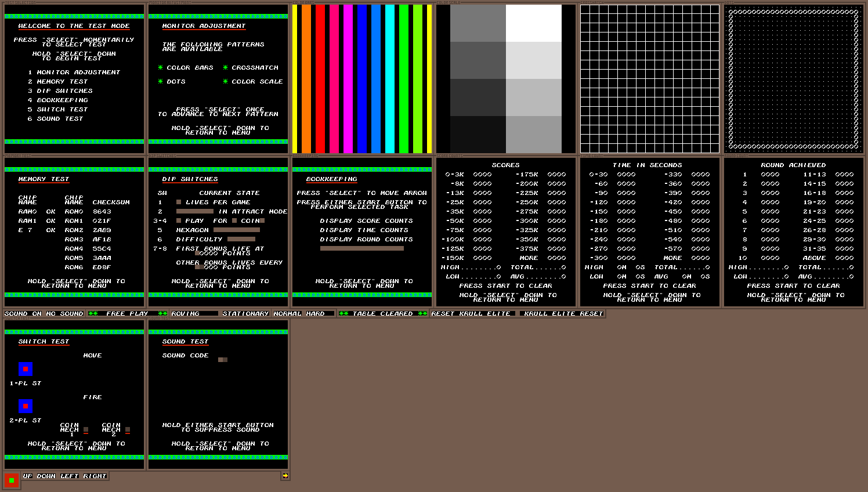Select the HARD difficulty label

click(316, 314)
